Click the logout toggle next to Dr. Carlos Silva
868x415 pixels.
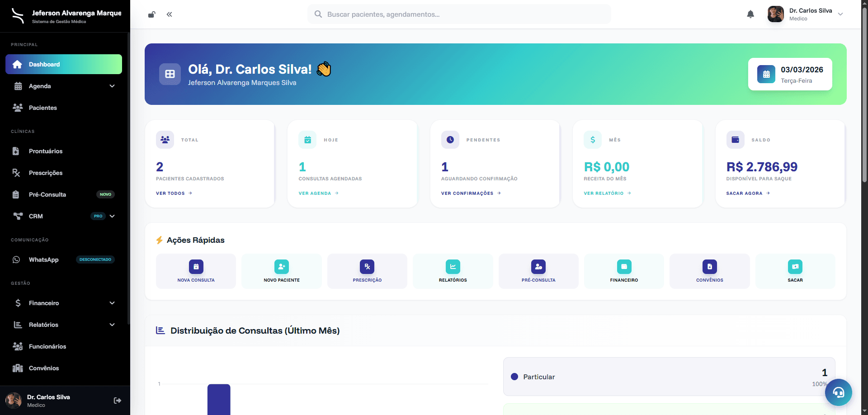(117, 400)
